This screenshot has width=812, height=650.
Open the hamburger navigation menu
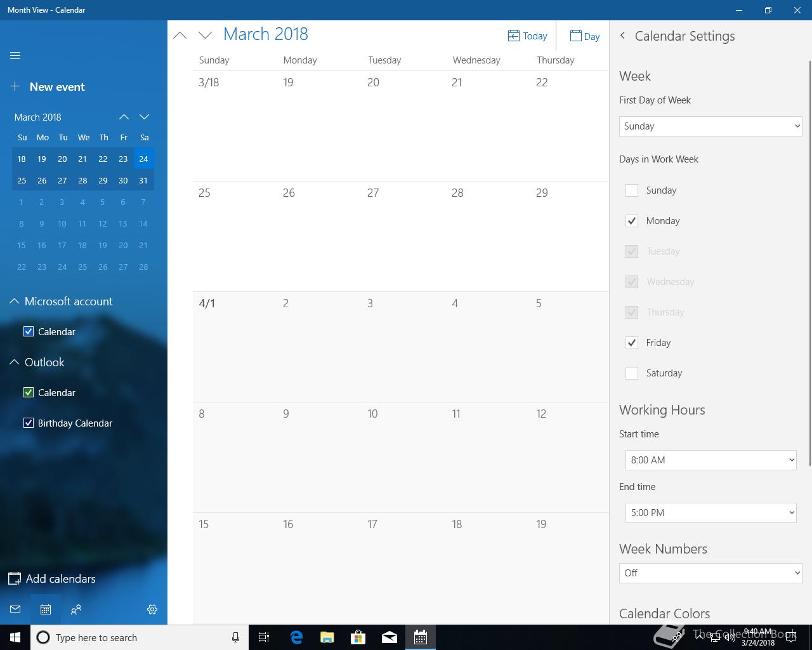(x=15, y=56)
